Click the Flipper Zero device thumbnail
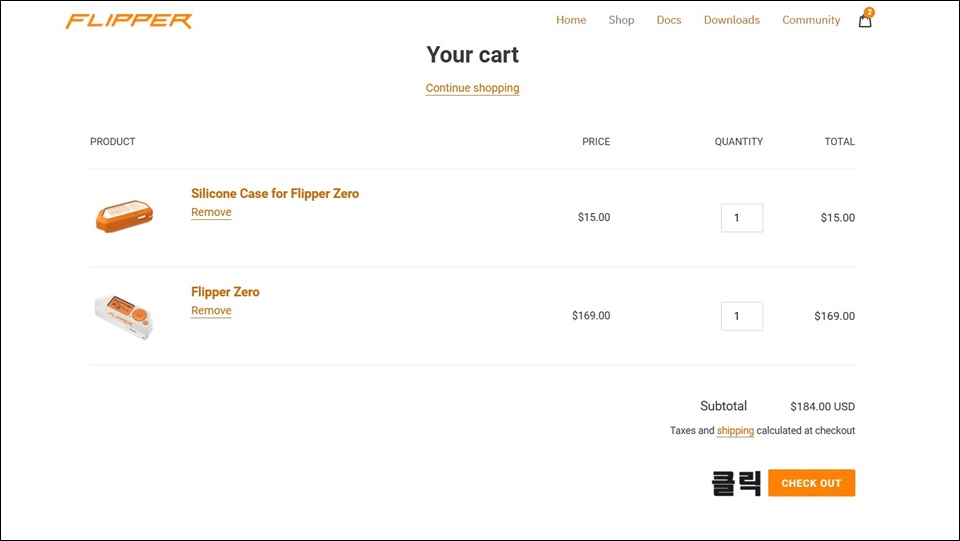960x541 pixels. pyautogui.click(x=124, y=316)
